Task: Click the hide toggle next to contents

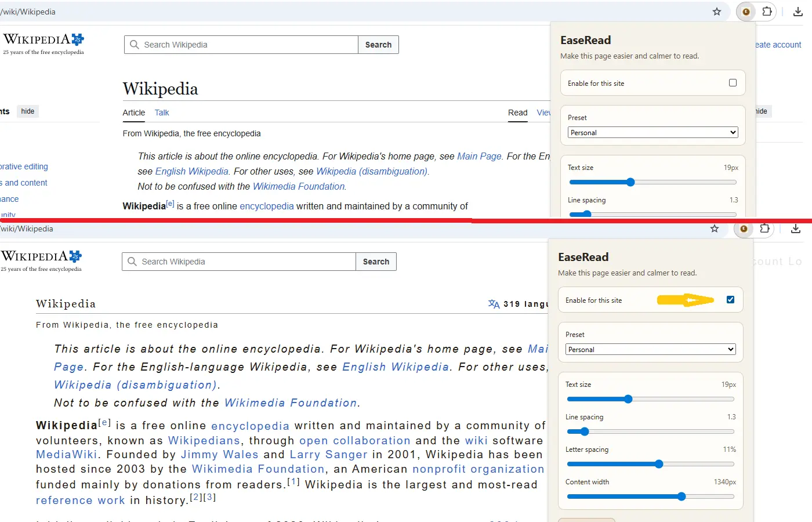Action: [x=27, y=111]
